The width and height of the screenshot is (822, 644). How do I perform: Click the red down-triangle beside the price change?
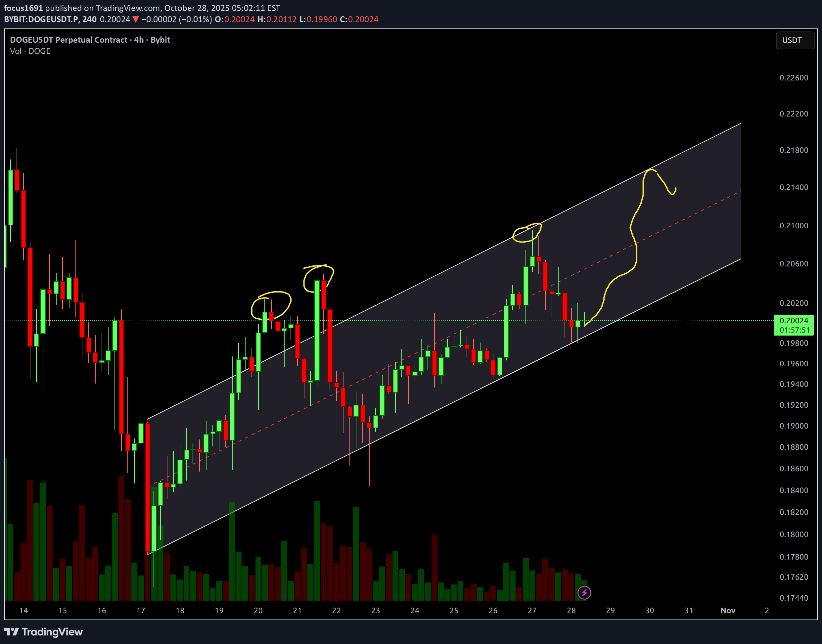[135, 19]
